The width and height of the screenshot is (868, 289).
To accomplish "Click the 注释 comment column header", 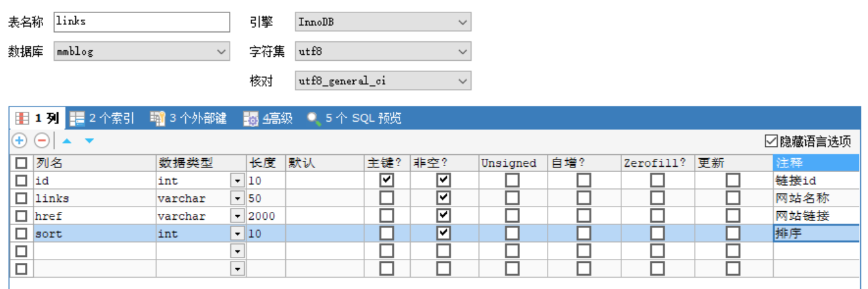I will (x=815, y=163).
